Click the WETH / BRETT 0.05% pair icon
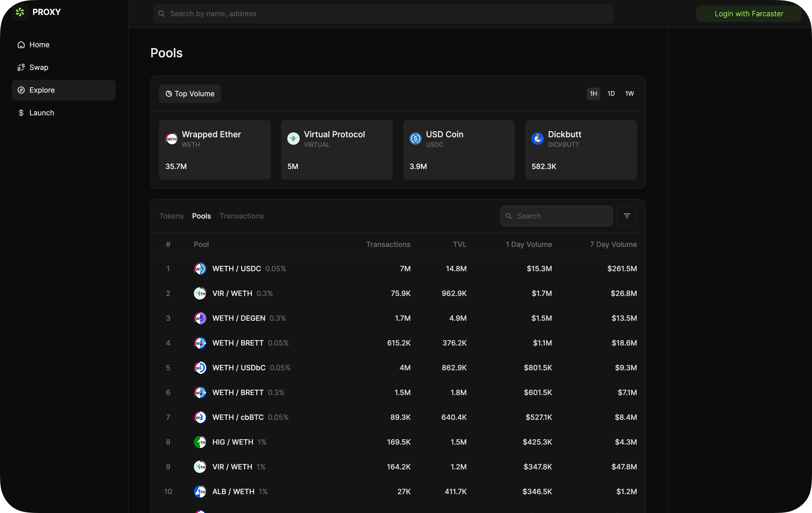812x513 pixels. click(x=200, y=343)
